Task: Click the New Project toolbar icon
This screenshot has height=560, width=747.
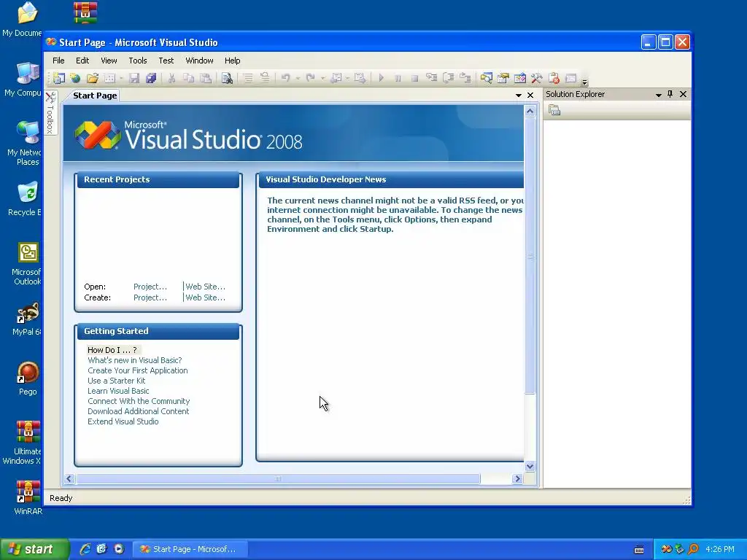Action: click(58, 78)
